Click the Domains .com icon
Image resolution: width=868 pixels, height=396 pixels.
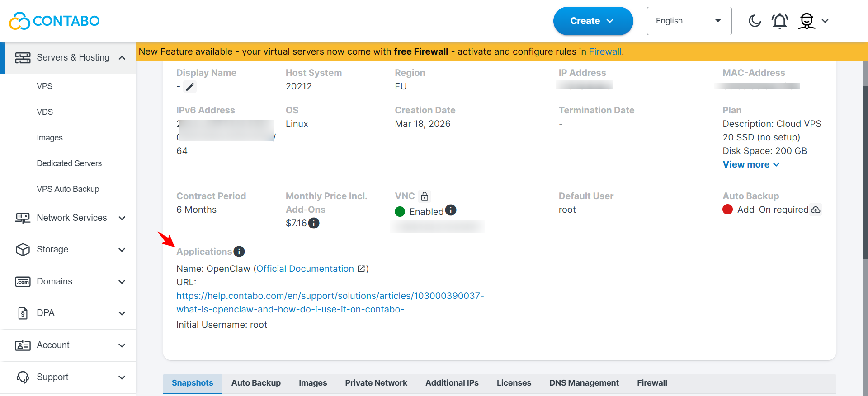[x=23, y=282]
